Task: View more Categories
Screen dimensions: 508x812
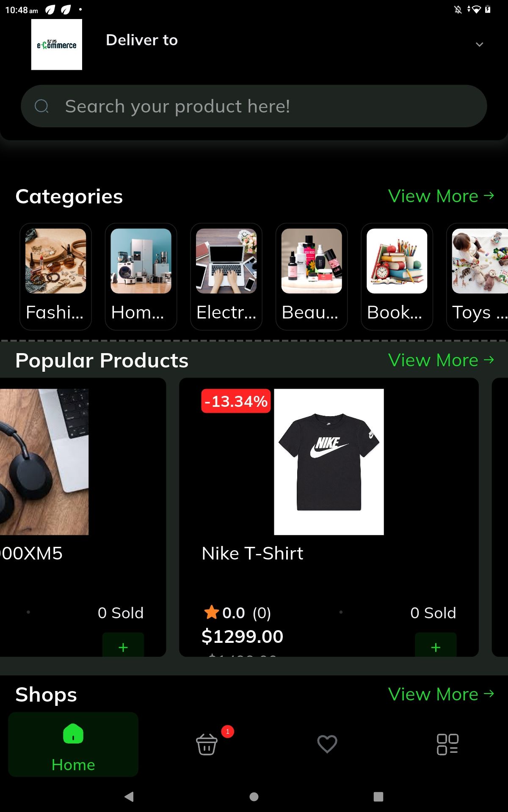Action: 441,196
